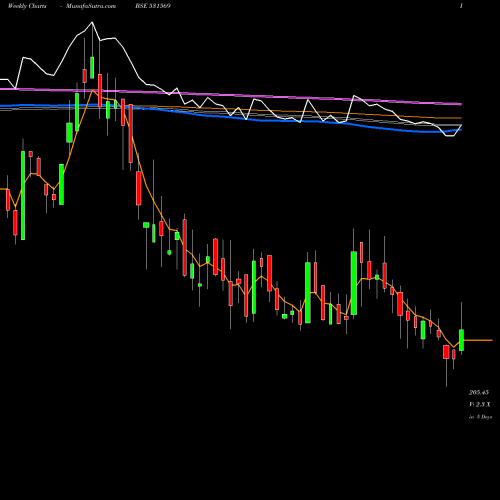Click the latest green candlestick at chart's right end
The width and height of the screenshot is (500, 500).
[461, 340]
